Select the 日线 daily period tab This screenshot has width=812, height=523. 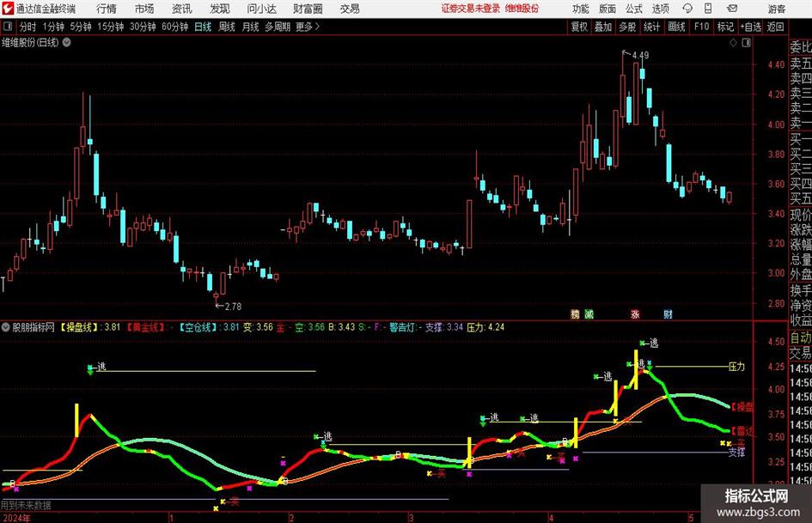tap(203, 27)
